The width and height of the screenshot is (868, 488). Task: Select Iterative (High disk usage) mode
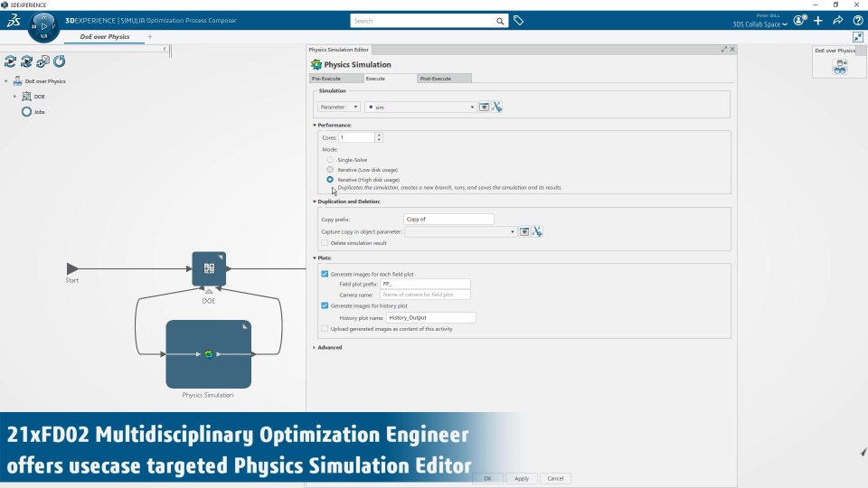click(330, 179)
